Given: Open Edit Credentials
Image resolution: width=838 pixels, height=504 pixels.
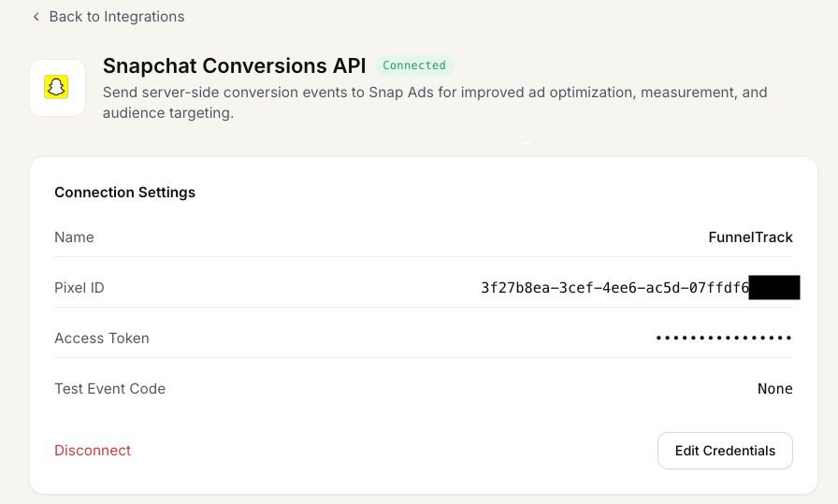Looking at the screenshot, I should pyautogui.click(x=725, y=451).
